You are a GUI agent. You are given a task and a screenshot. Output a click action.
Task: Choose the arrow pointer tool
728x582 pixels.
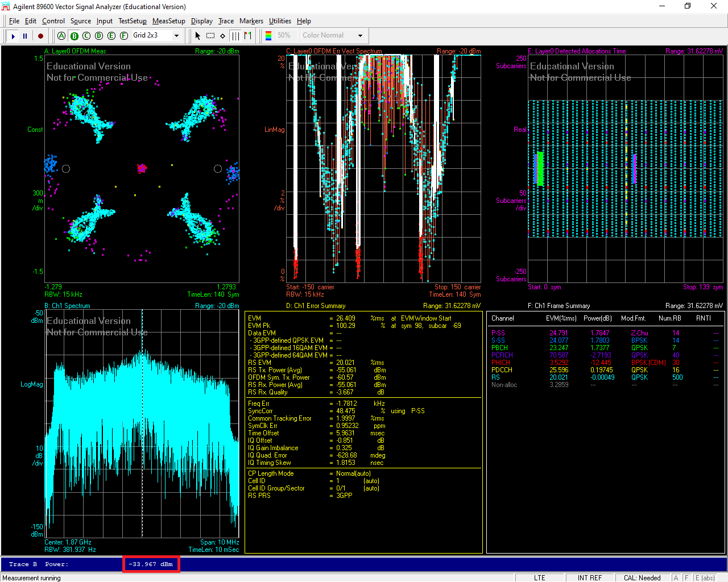coord(197,36)
